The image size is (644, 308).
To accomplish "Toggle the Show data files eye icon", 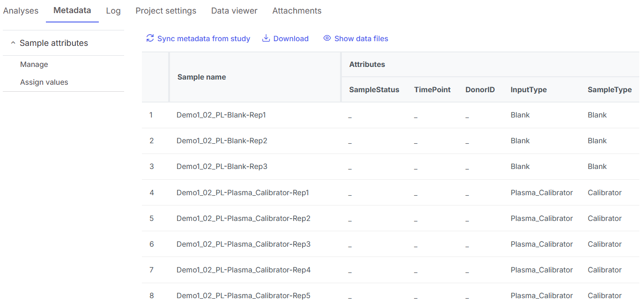I will pyautogui.click(x=327, y=38).
